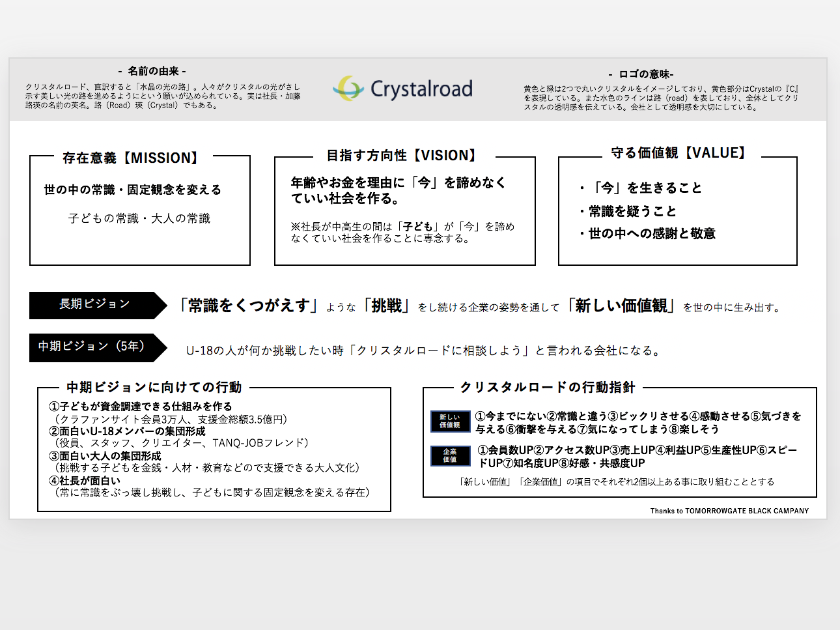Click Thanks to TOMORROWGATE BLACK COMPANY credit
Image resolution: width=840 pixels, height=630 pixels.
[729, 511]
